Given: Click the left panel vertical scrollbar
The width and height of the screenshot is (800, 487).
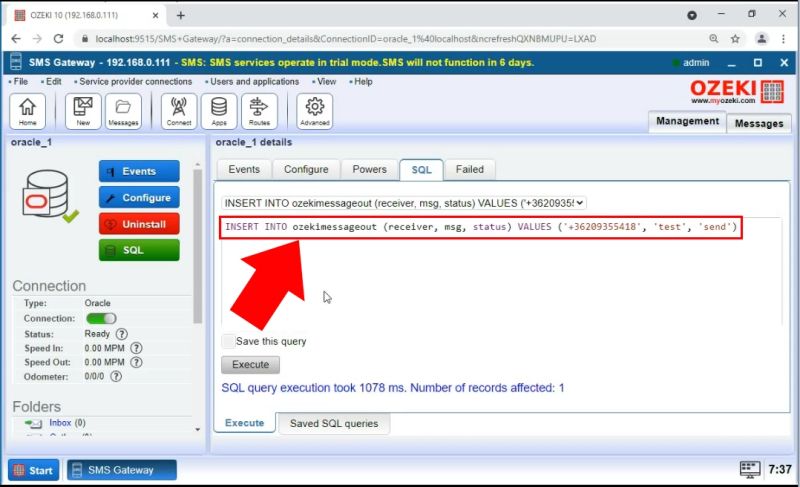Looking at the screenshot, I should point(198,246).
